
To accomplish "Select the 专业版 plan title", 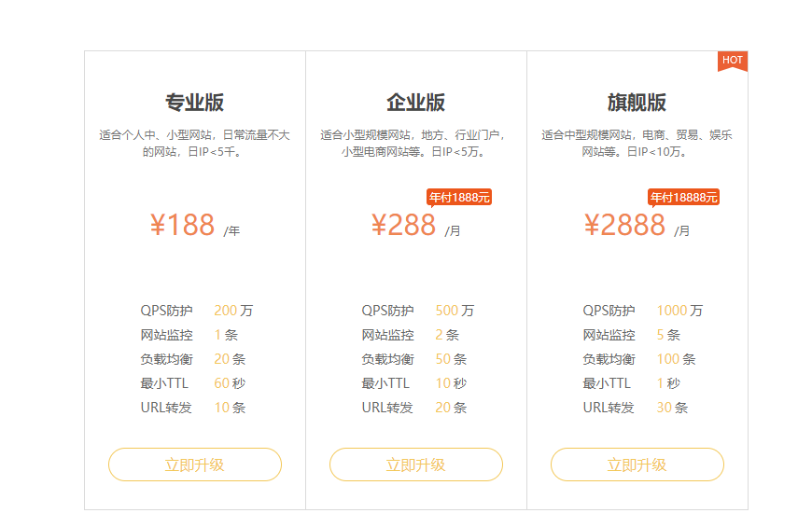I will [x=195, y=103].
